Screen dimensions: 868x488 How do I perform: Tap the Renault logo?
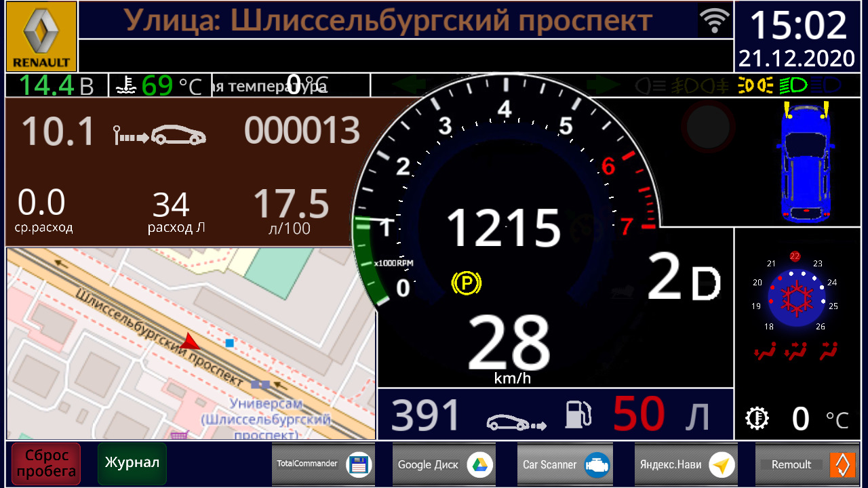pos(41,36)
